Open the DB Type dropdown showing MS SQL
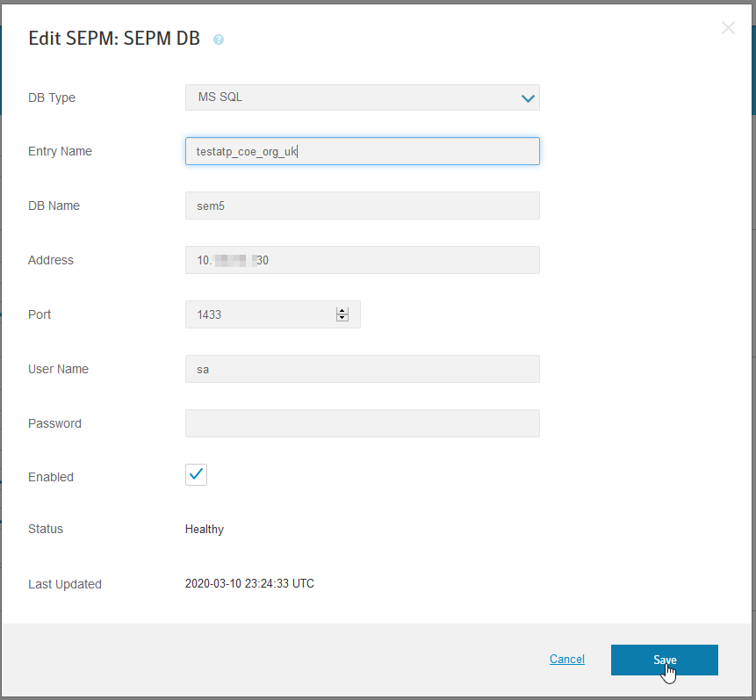Viewport: 756px width, 700px height. click(362, 97)
